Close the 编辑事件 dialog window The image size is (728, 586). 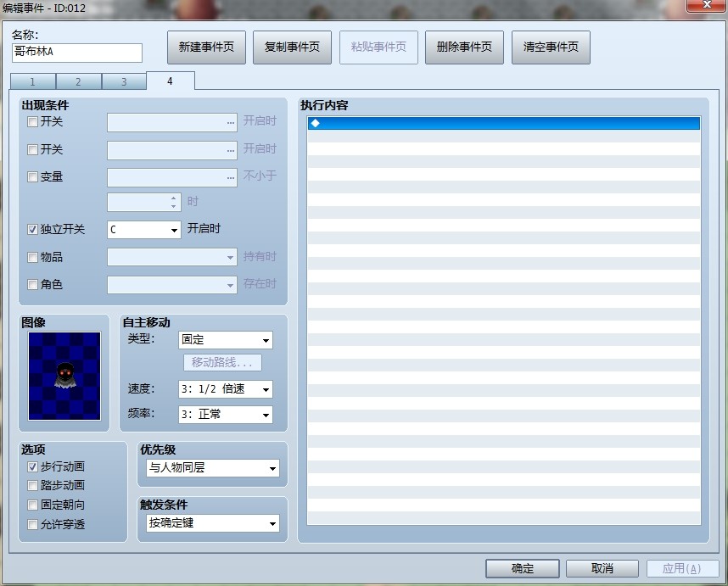pyautogui.click(x=706, y=5)
